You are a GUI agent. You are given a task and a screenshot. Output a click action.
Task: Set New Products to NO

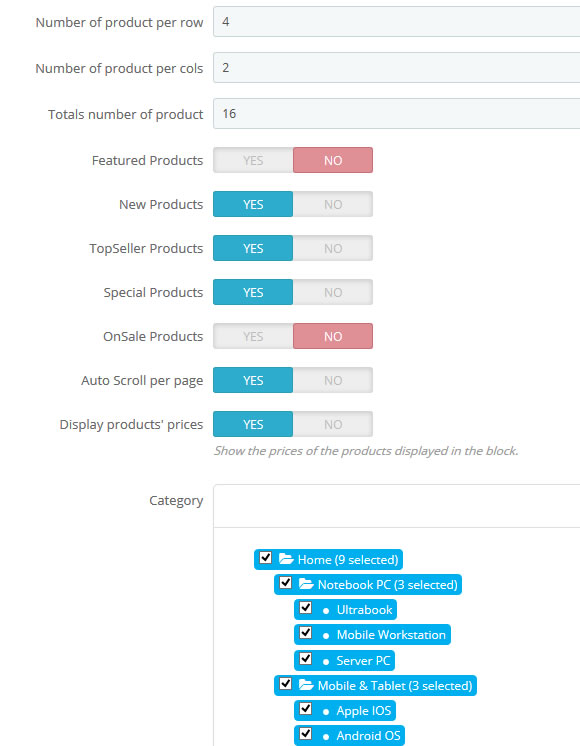333,205
